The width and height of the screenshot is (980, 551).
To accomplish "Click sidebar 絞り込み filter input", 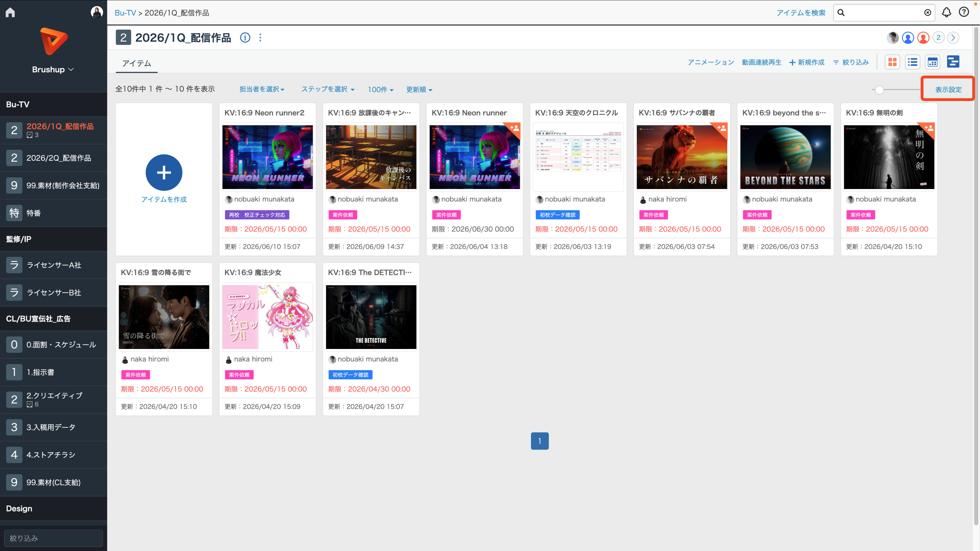I will pos(54,538).
